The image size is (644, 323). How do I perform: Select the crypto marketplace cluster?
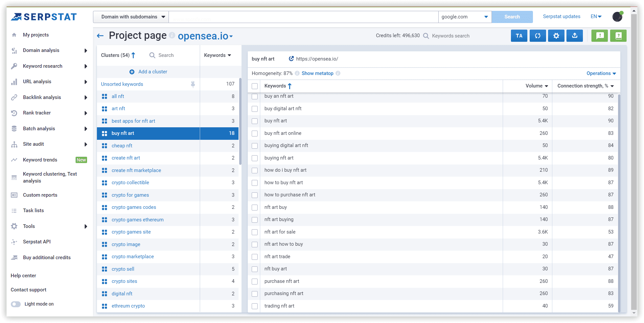(x=132, y=257)
